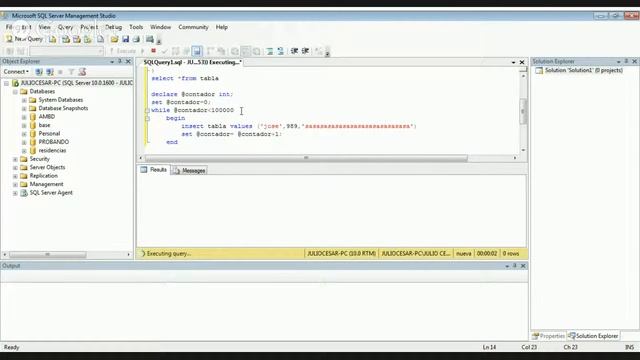This screenshot has height=360, width=640.
Task: Click the Database Engine Query icon
Action: [x=53, y=39]
